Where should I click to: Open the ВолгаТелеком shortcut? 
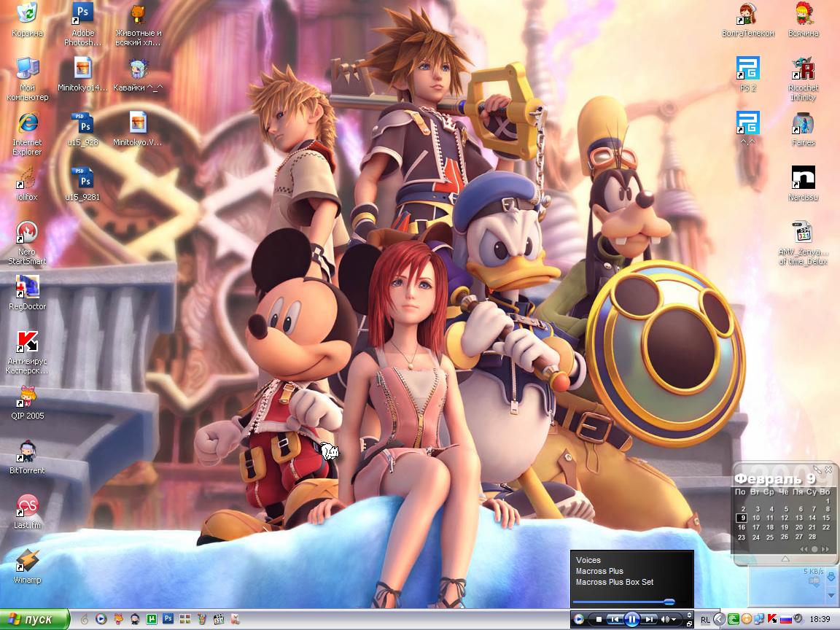(x=748, y=20)
